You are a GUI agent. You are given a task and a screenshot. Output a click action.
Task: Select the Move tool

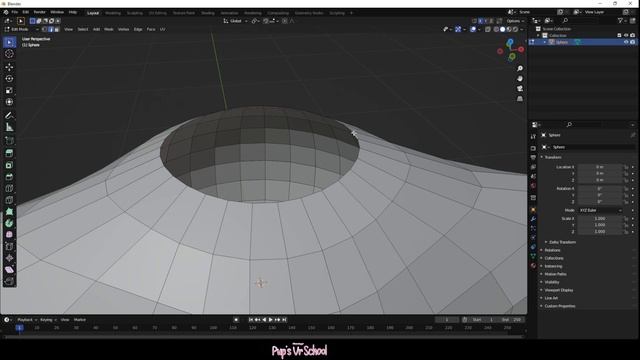[9, 67]
